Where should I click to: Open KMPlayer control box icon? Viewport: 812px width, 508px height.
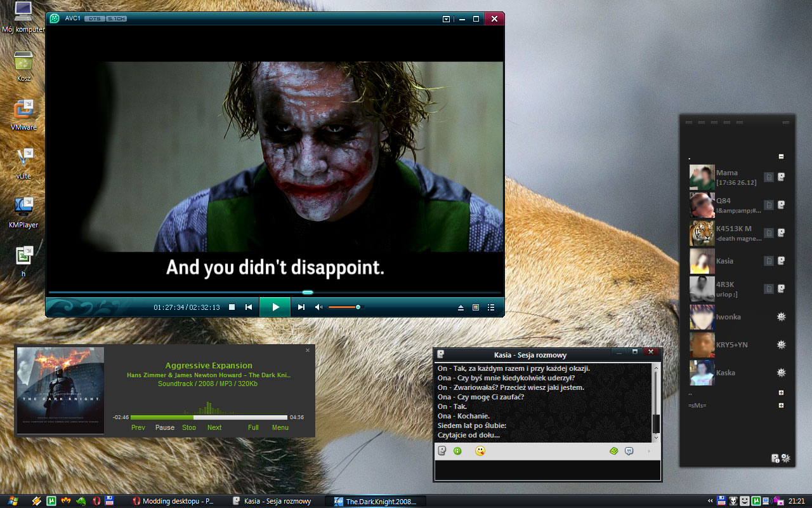click(x=476, y=307)
